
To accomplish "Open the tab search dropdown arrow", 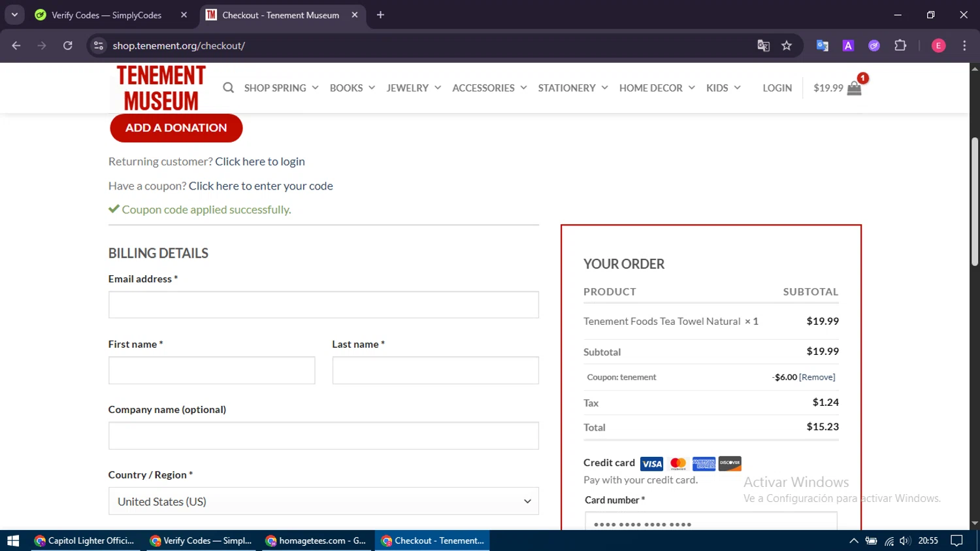I will coord(14,15).
